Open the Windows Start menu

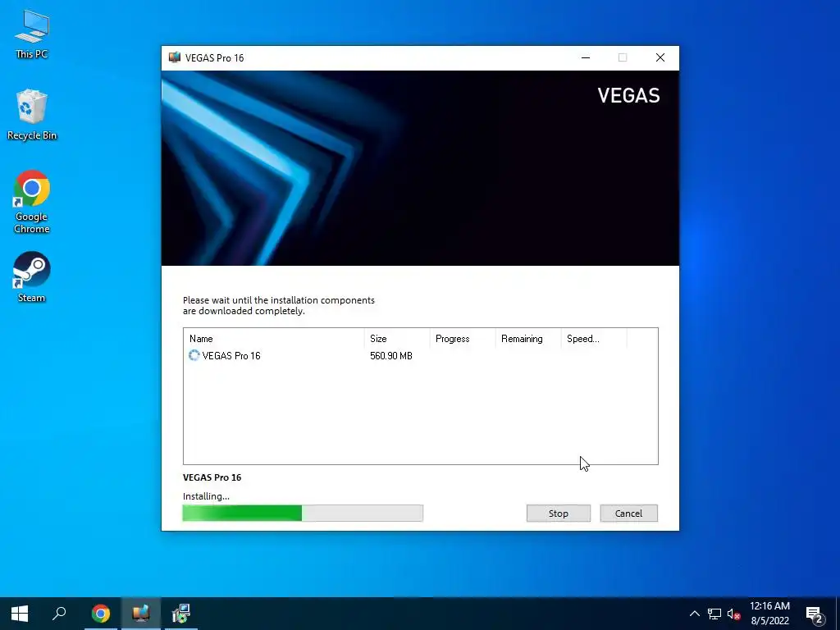20,614
